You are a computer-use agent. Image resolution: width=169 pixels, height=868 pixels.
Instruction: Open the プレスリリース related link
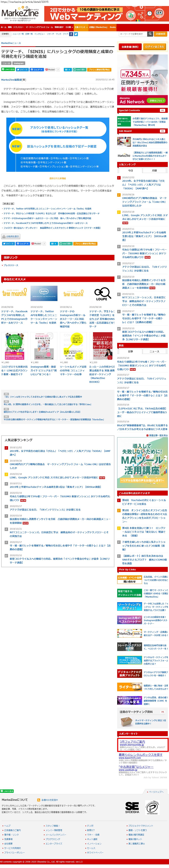11,265
